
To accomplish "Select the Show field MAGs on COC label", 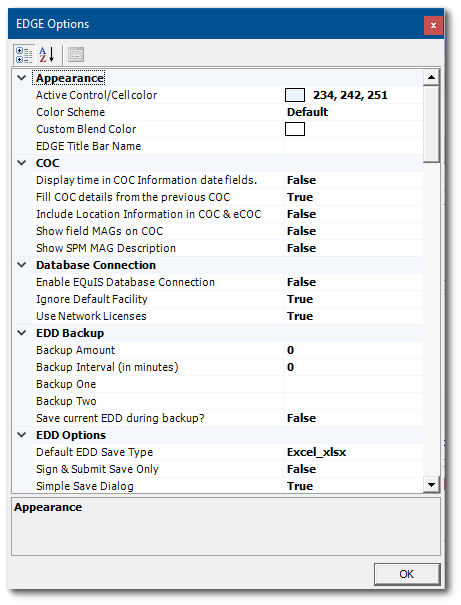I will (x=100, y=231).
